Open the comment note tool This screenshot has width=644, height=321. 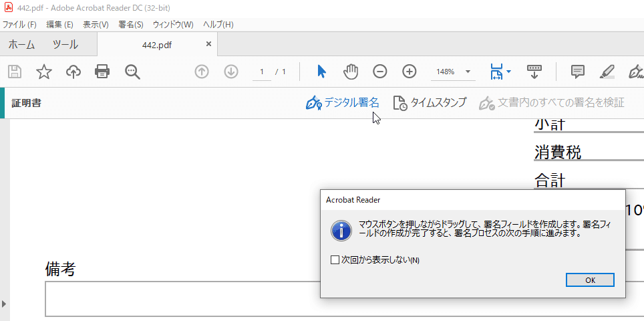(x=578, y=72)
